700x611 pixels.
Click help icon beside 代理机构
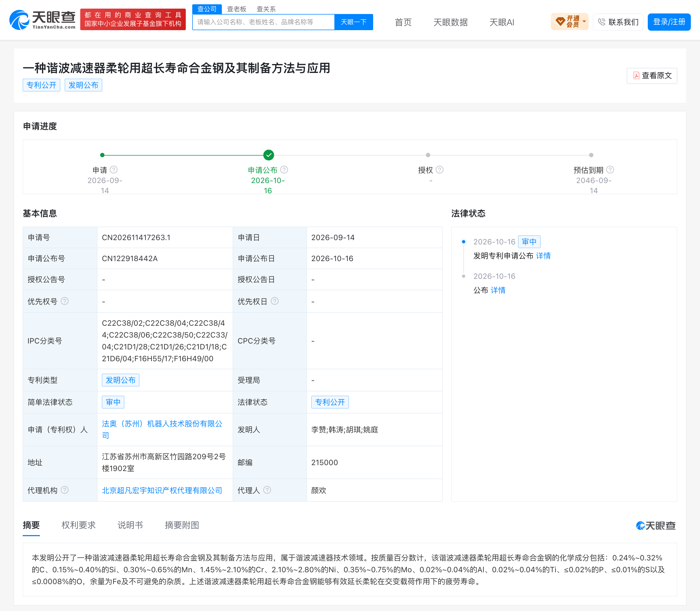point(65,490)
